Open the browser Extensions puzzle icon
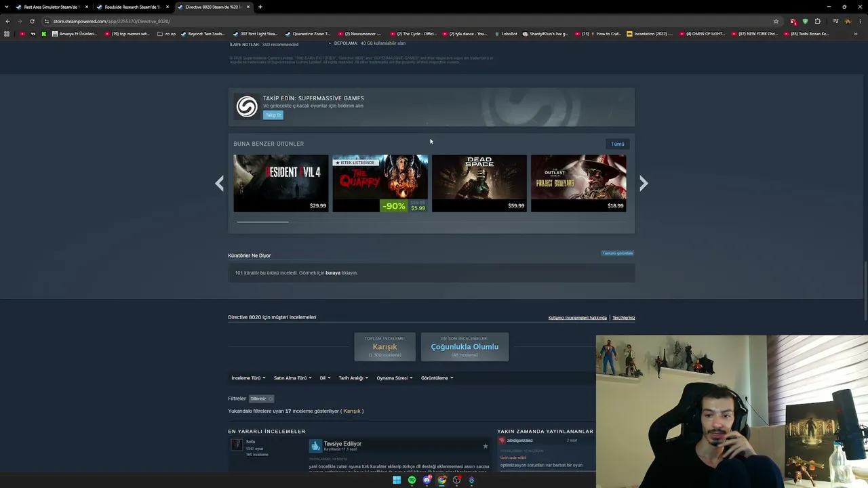Image resolution: width=868 pixels, height=488 pixels. point(818,21)
